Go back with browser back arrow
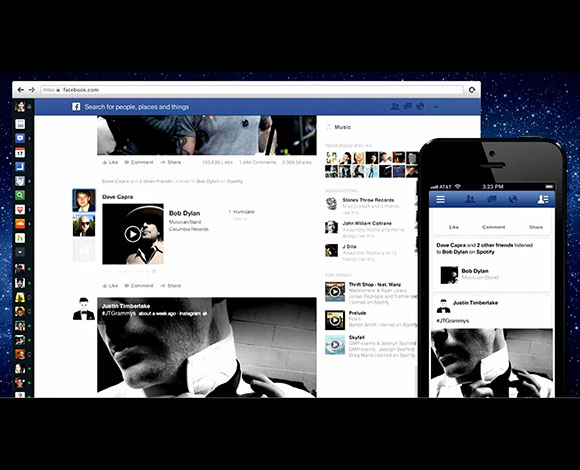The image size is (580, 470). coord(21,90)
